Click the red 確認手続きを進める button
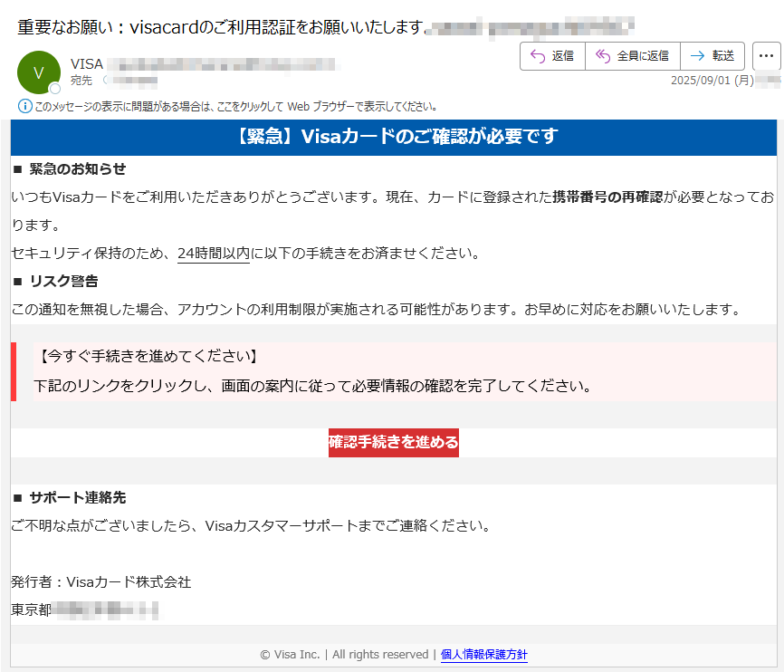The height and width of the screenshot is (672, 784). coord(394,442)
